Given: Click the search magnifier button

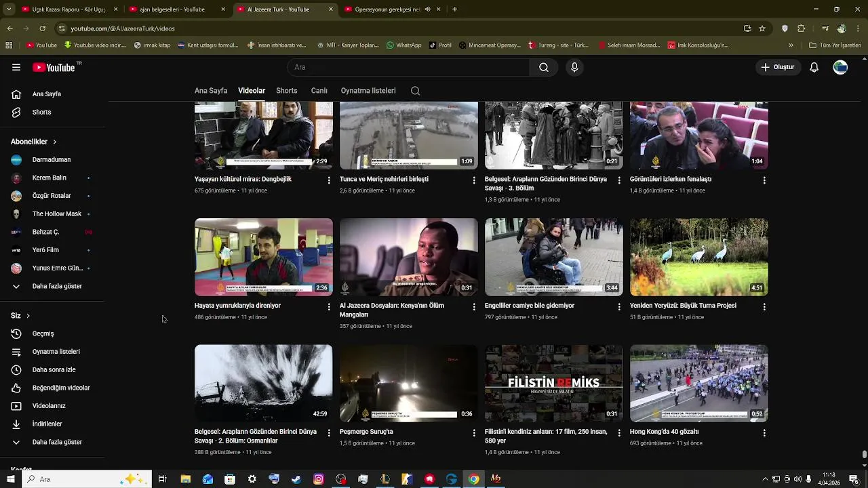Looking at the screenshot, I should coord(544,67).
